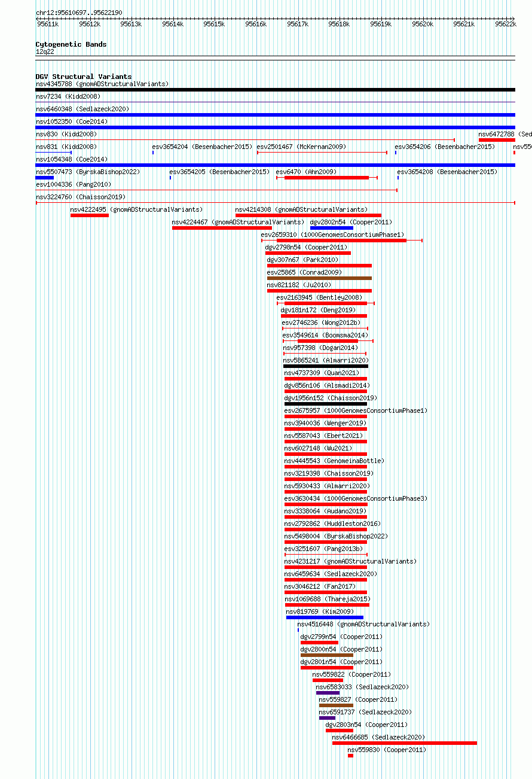Open esv1004336 (Pang2010) variant
532x779 pixels.
click(x=74, y=184)
